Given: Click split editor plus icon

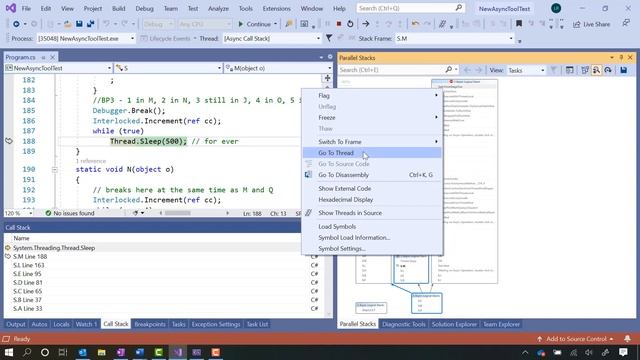Looking at the screenshot, I should (x=327, y=78).
